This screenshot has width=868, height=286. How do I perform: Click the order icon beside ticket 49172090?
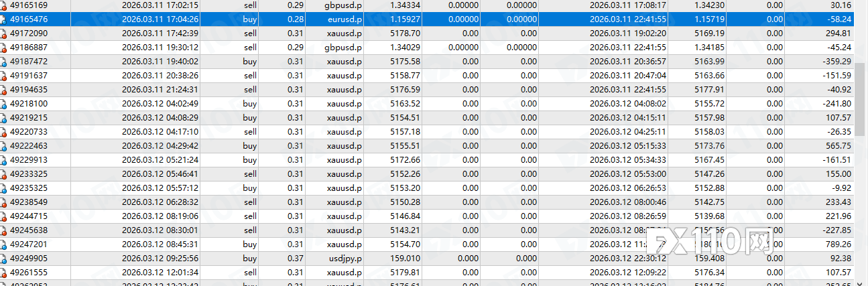4,33
